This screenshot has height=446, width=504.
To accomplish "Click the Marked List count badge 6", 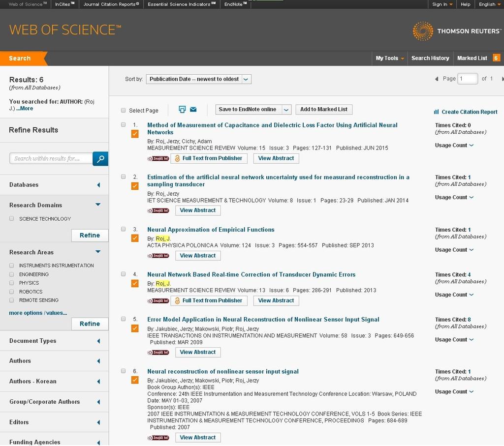I will (496, 58).
